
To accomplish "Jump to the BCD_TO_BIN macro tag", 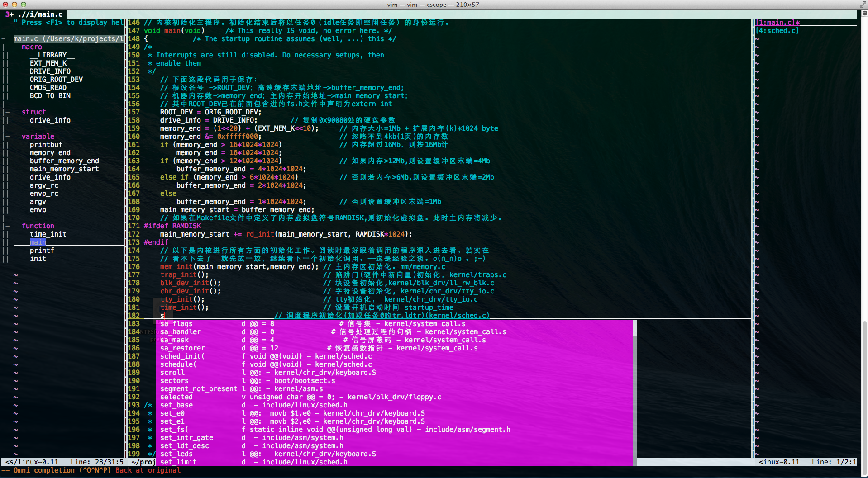I will coord(50,96).
